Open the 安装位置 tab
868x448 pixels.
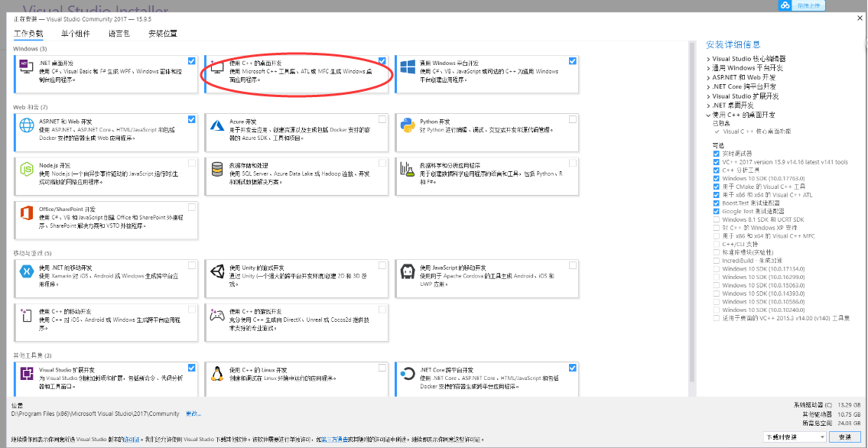pos(163,34)
